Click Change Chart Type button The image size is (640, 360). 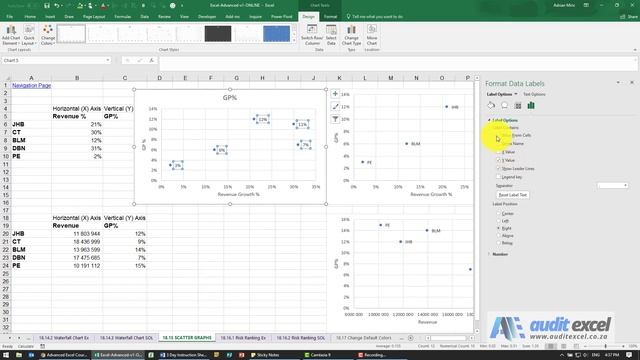pos(351,35)
